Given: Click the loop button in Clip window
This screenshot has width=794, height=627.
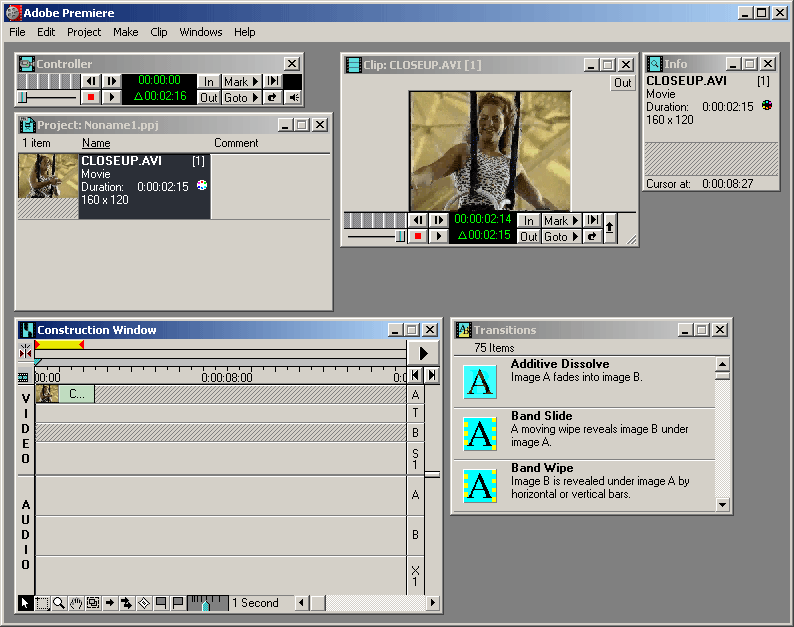Looking at the screenshot, I should (x=592, y=236).
